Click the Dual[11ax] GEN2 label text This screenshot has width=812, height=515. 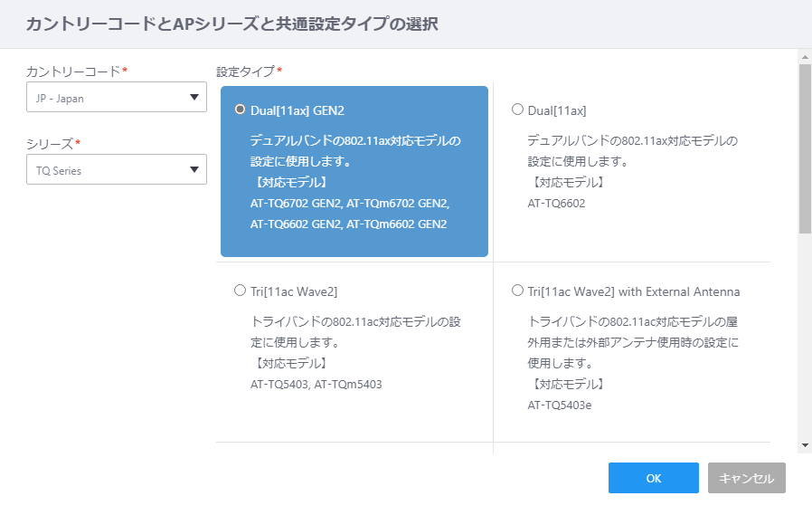click(297, 110)
